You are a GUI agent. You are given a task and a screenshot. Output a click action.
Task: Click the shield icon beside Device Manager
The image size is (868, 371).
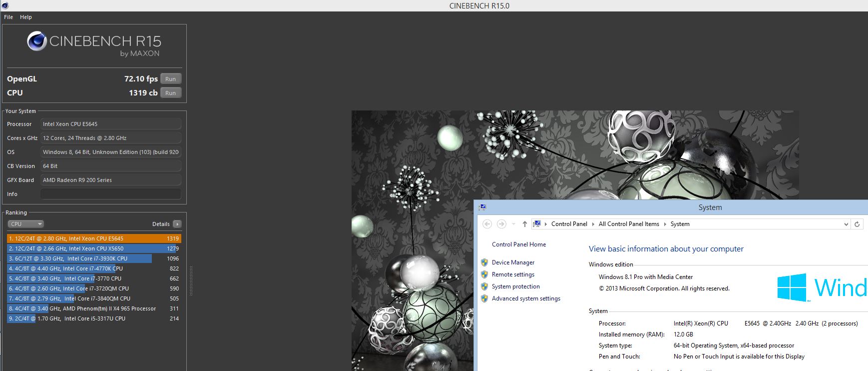484,262
